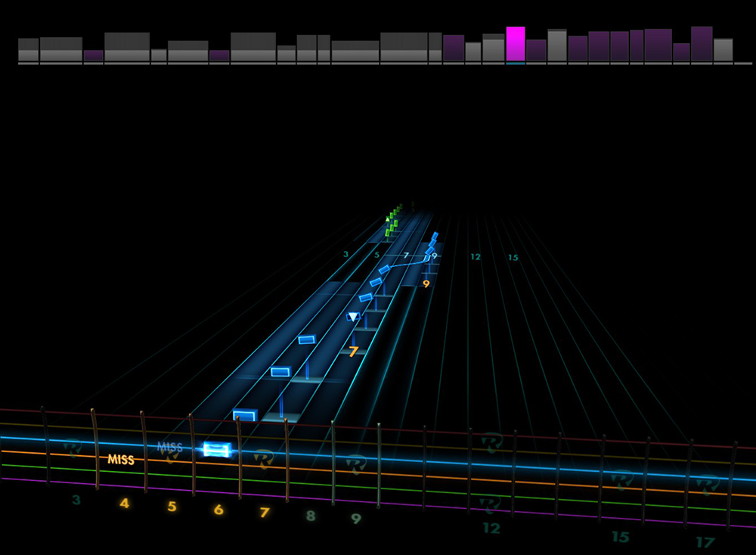Click the small 15 on the distant highway

513,258
